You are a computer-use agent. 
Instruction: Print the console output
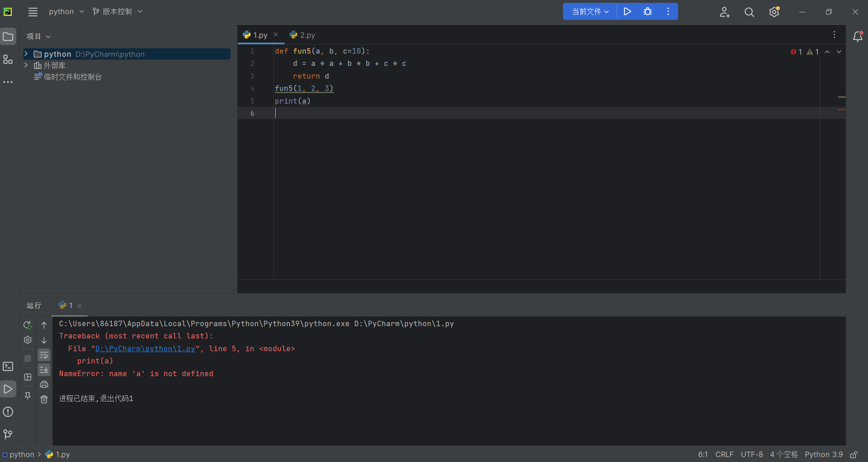[44, 384]
